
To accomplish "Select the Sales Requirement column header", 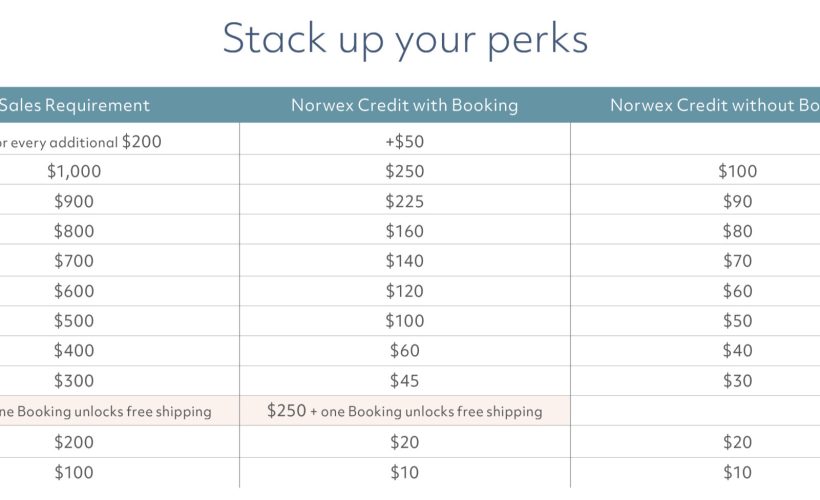I will click(74, 105).
